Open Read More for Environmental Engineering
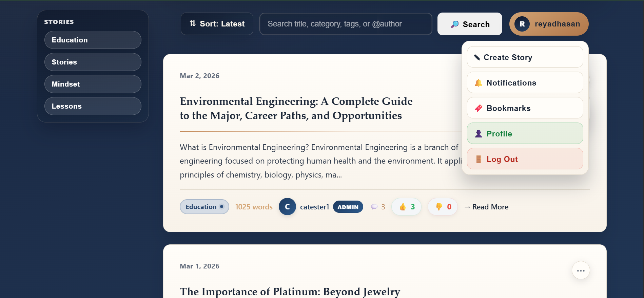Viewport: 644px width, 298px height. point(486,207)
